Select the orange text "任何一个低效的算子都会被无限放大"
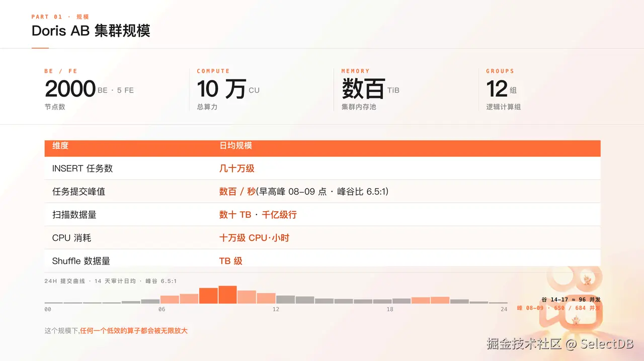The width and height of the screenshot is (644, 361). pos(134,331)
